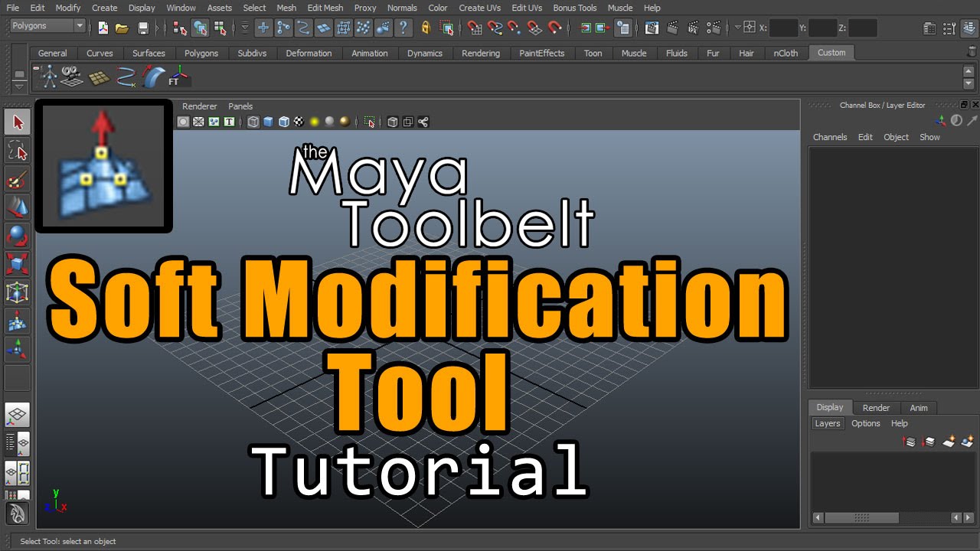Open the Bonus Tools menu
980x551 pixels.
(x=574, y=8)
